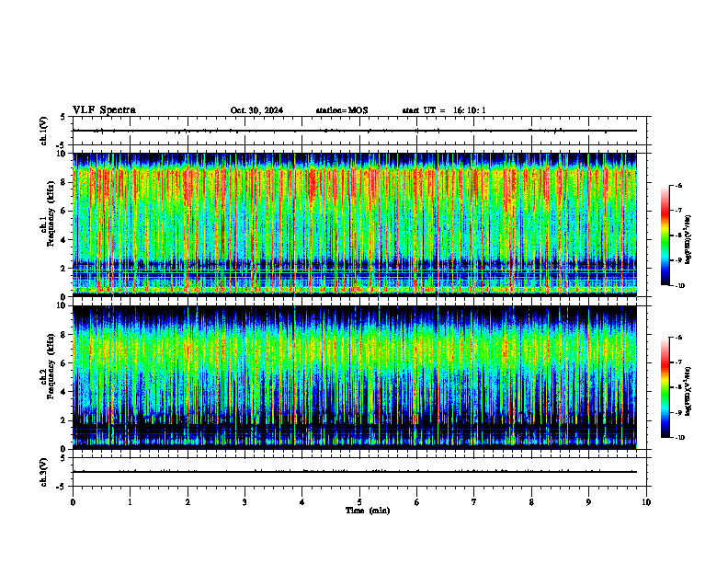Click time axis tick label "0"
Image resolution: width=728 pixels, height=563 pixels.
click(73, 502)
